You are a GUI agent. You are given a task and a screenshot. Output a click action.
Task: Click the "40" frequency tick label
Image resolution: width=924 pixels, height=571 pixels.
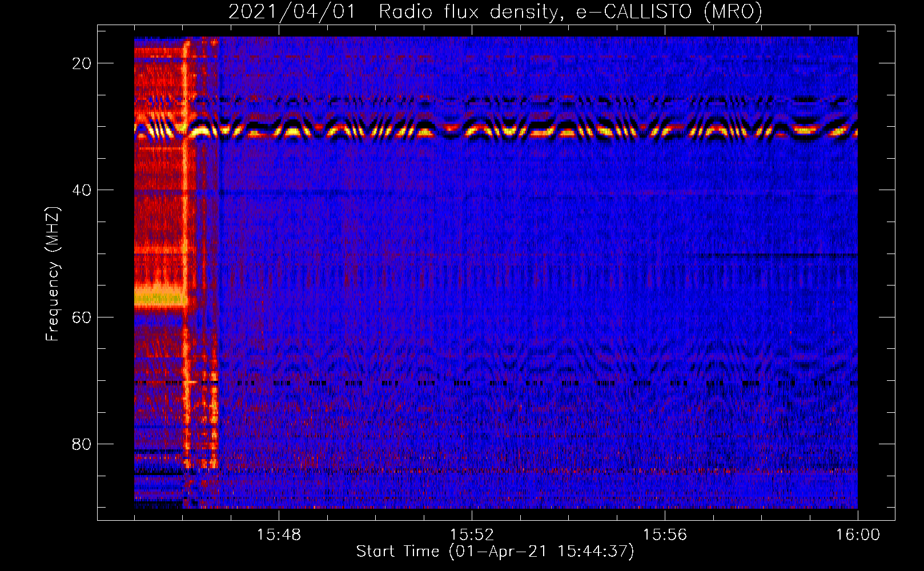point(82,190)
